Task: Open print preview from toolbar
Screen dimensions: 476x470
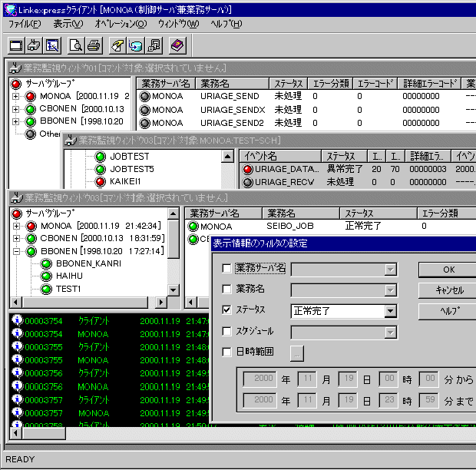Action: (76, 46)
